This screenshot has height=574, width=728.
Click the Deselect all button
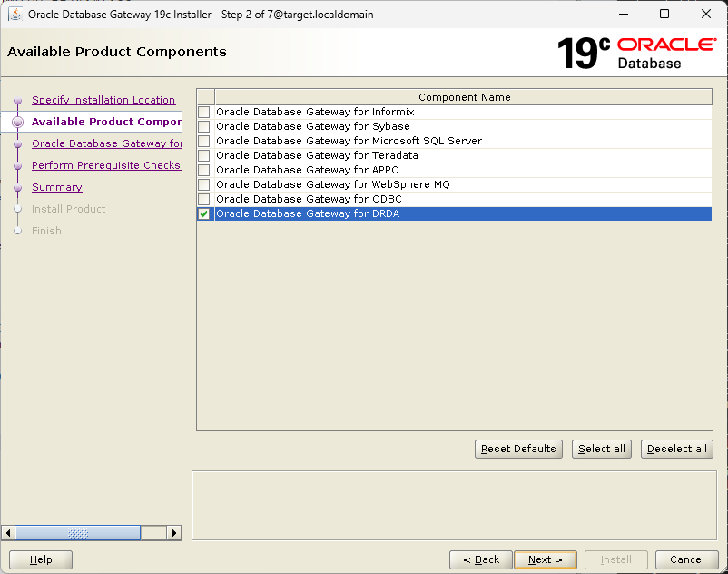pyautogui.click(x=677, y=449)
